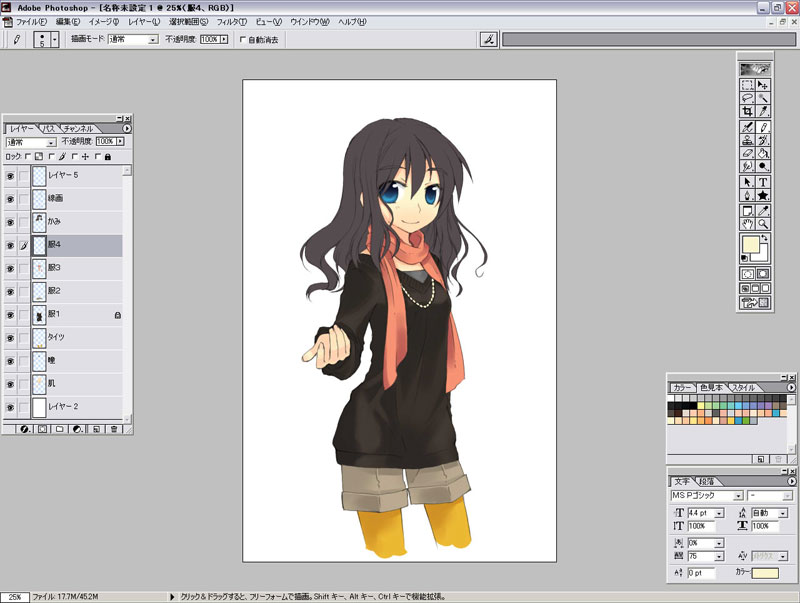The image size is (800, 603).
Task: Select the Eraser tool
Action: (x=747, y=153)
